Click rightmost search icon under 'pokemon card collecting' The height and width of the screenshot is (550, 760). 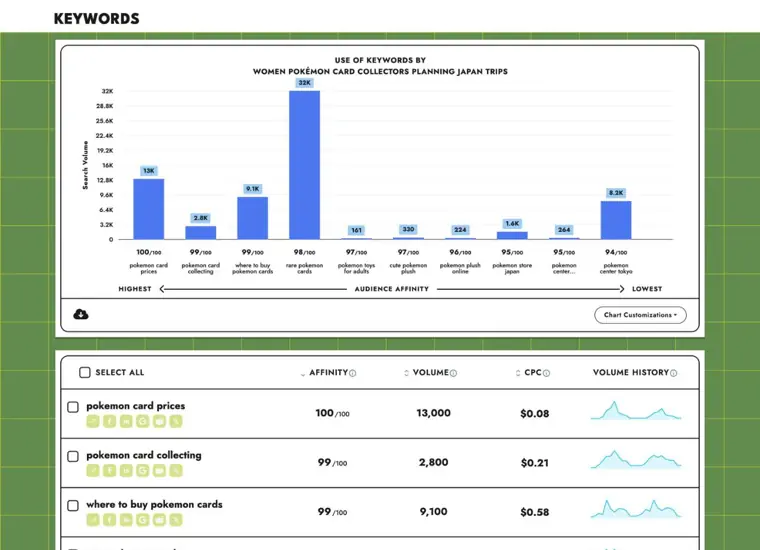click(x=176, y=471)
